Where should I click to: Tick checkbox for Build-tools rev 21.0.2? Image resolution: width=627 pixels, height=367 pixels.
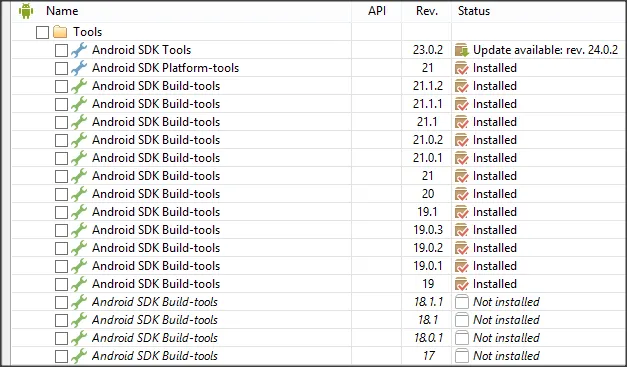click(61, 140)
